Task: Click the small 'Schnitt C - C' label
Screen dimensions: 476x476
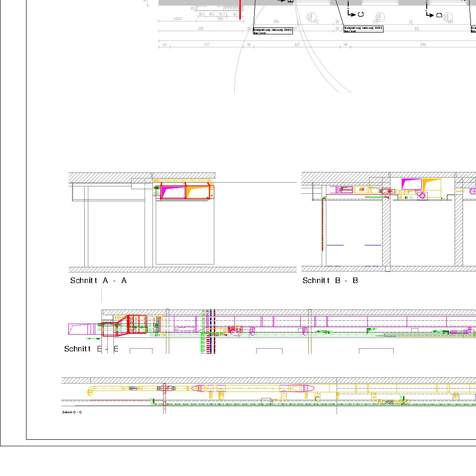Action: (72, 412)
